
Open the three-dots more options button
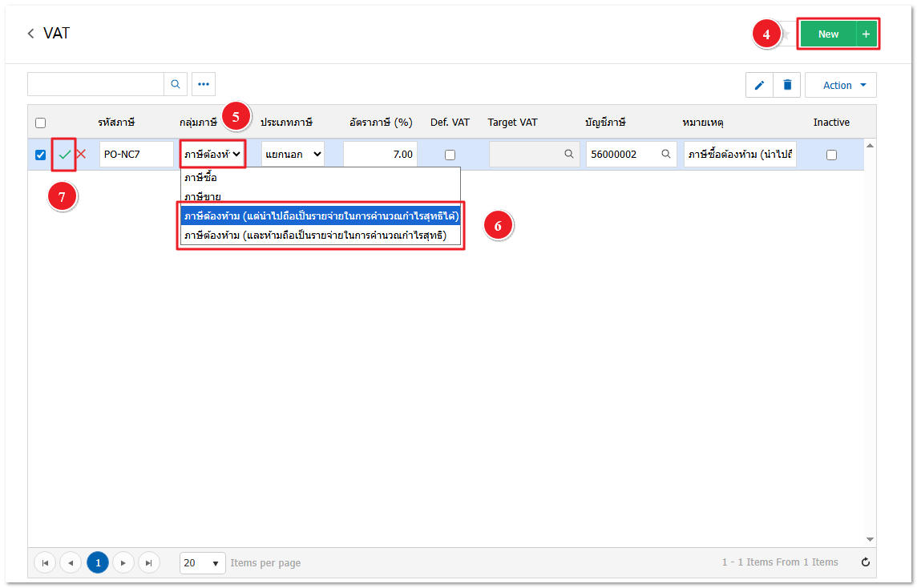204,84
